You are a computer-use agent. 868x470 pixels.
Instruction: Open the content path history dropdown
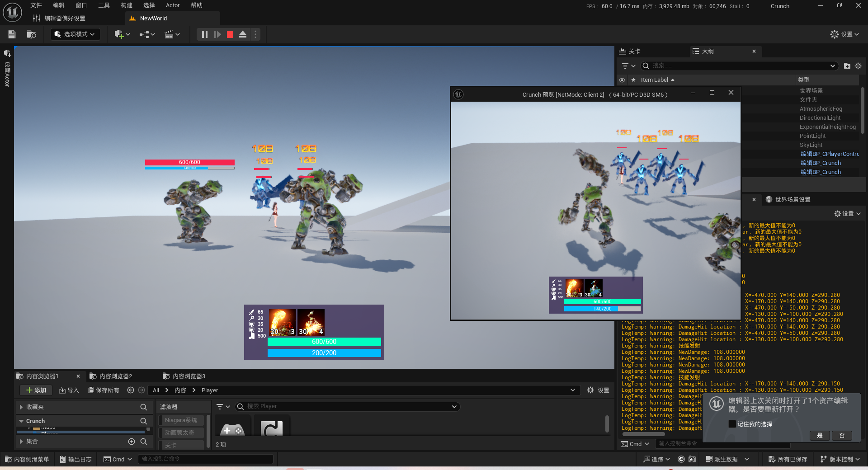tap(573, 390)
